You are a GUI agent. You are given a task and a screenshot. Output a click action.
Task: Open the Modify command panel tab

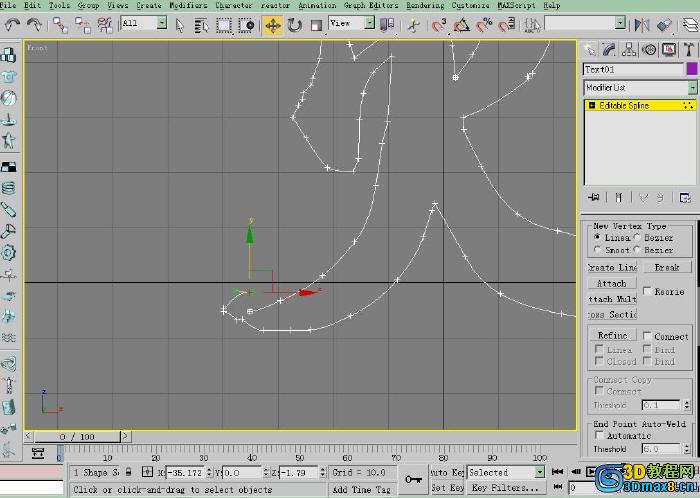pos(610,49)
